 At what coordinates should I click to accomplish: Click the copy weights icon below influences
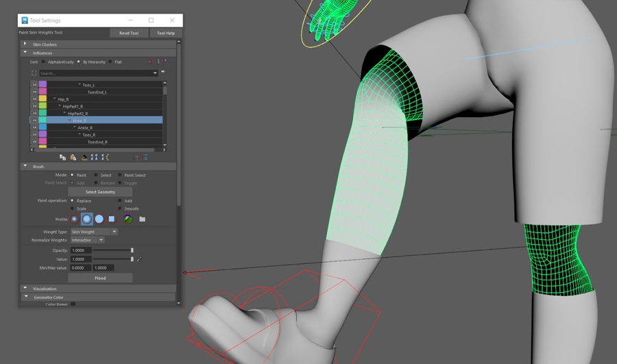[62, 157]
